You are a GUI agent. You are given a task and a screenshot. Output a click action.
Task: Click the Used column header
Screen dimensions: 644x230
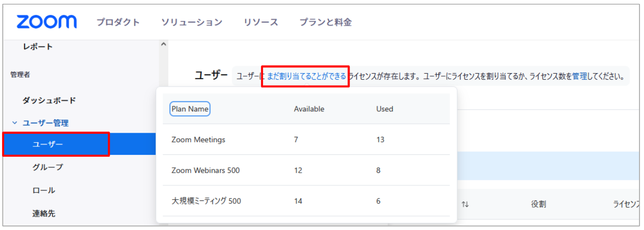click(385, 109)
